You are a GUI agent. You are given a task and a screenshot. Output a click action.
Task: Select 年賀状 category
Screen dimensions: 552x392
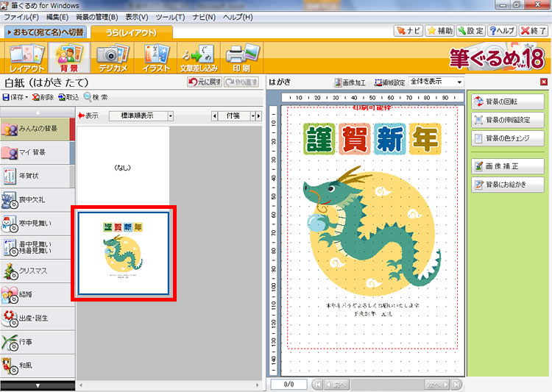click(38, 176)
